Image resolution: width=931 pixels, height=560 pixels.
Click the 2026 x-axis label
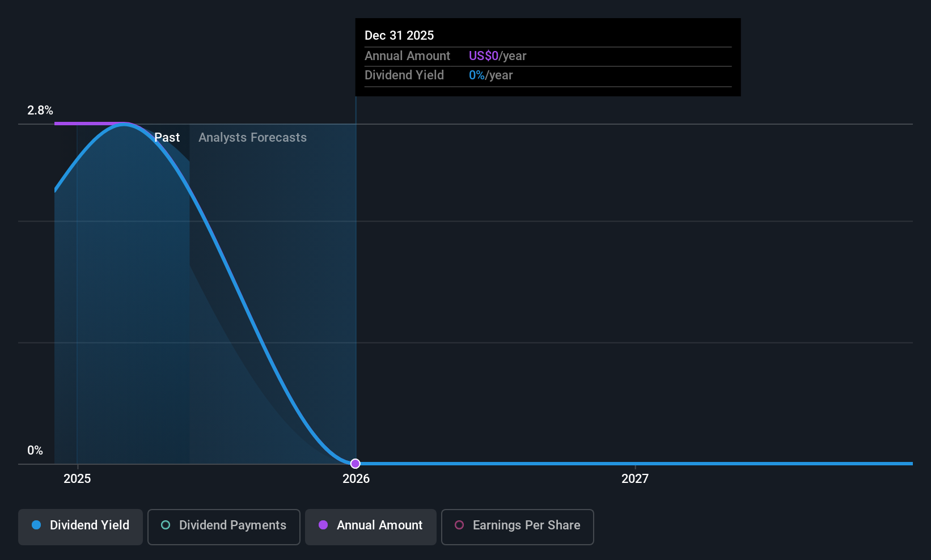click(x=356, y=478)
